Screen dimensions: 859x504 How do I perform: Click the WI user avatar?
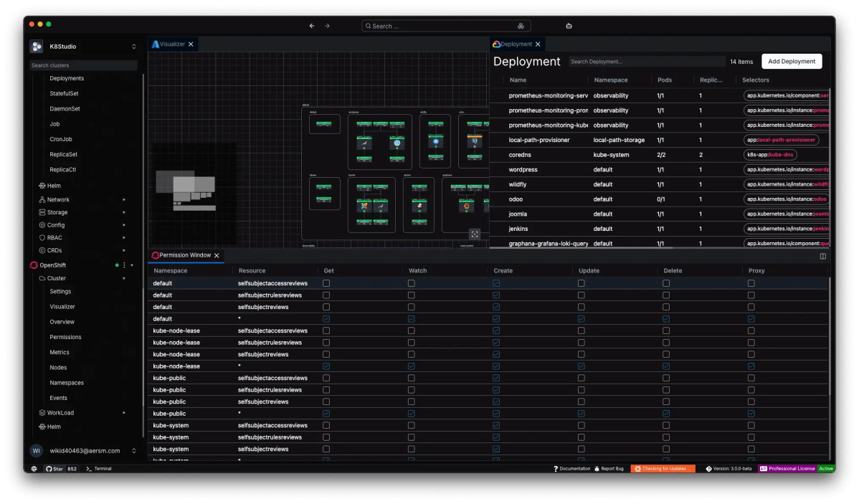point(36,451)
